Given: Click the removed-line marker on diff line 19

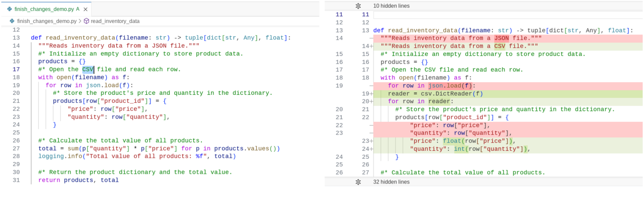Looking at the screenshot, I should pos(371,86).
